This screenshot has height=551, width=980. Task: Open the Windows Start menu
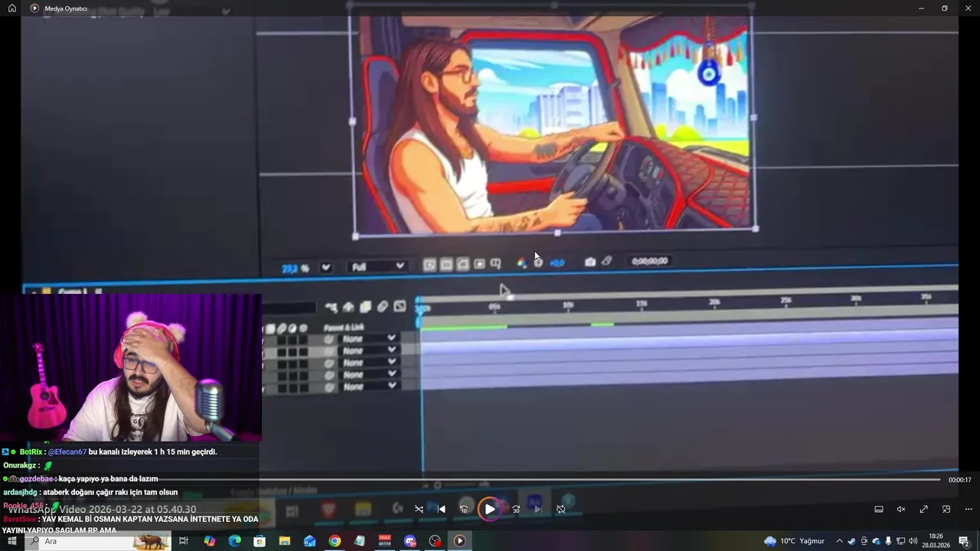(12, 541)
